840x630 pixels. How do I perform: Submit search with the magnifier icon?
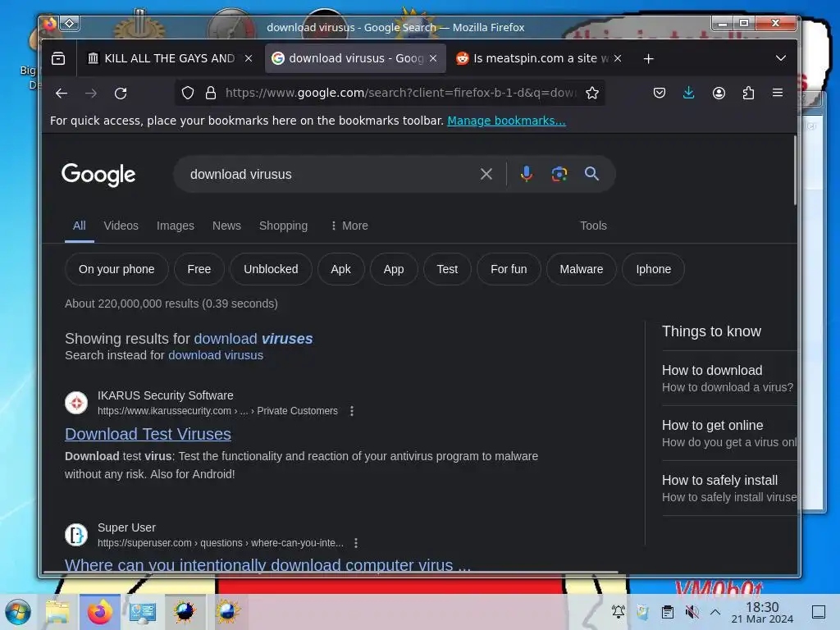592,174
